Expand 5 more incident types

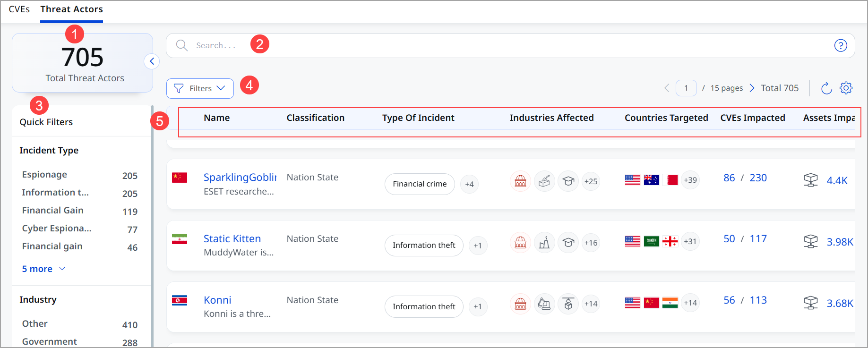tap(43, 269)
